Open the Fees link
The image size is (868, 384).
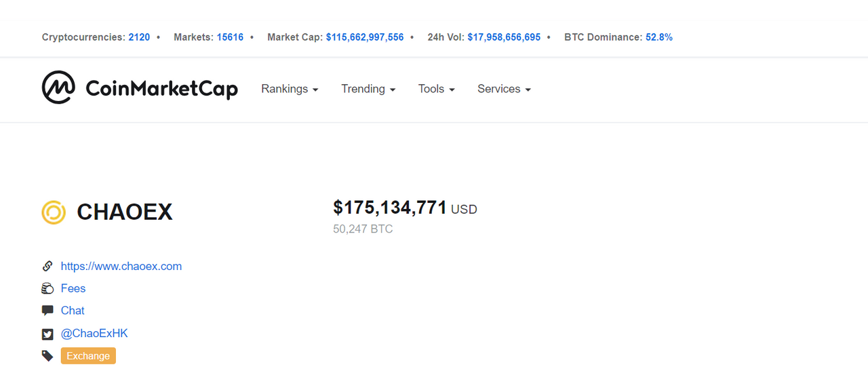pyautogui.click(x=73, y=288)
